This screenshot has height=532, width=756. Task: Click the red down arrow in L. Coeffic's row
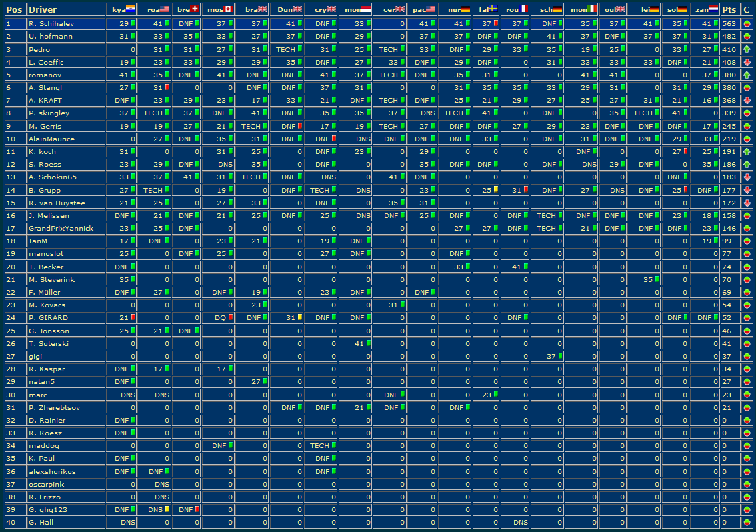pos(746,62)
